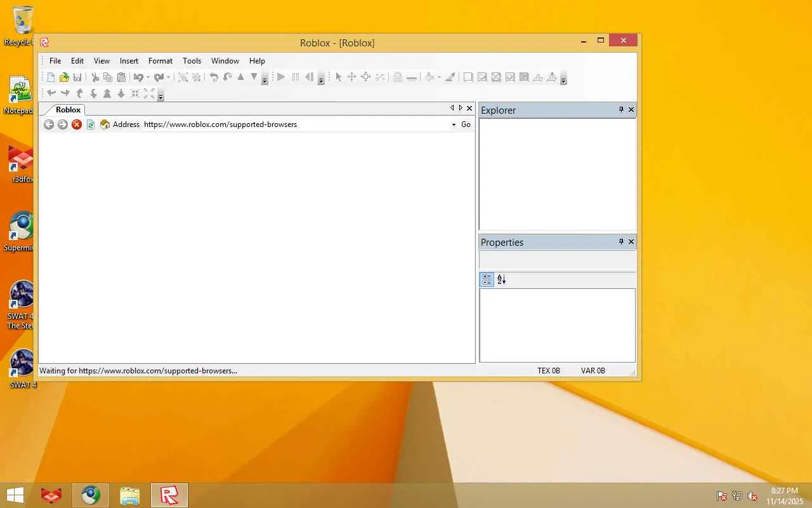Viewport: 812px width, 508px height.
Task: Click the Copy toolbar icon
Action: (x=108, y=77)
